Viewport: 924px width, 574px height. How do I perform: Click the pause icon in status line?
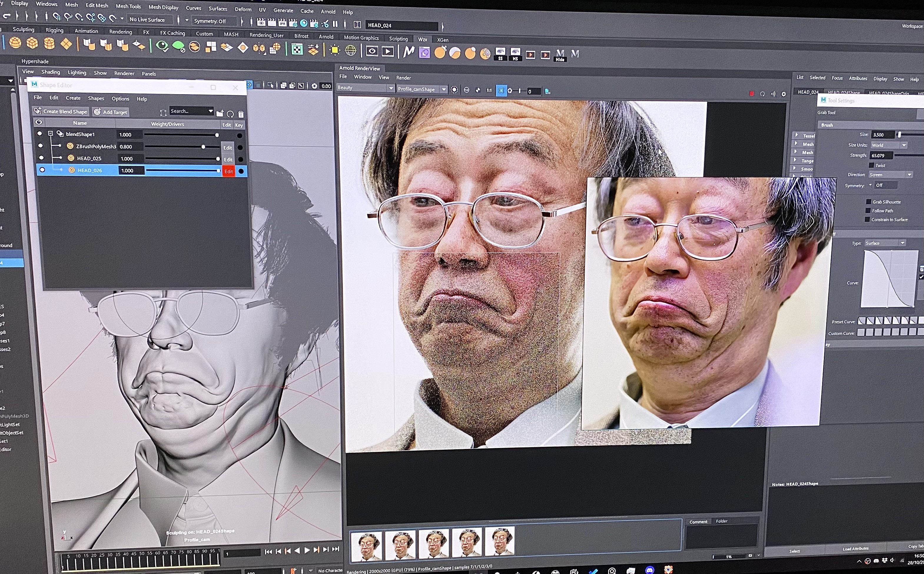tap(335, 24)
